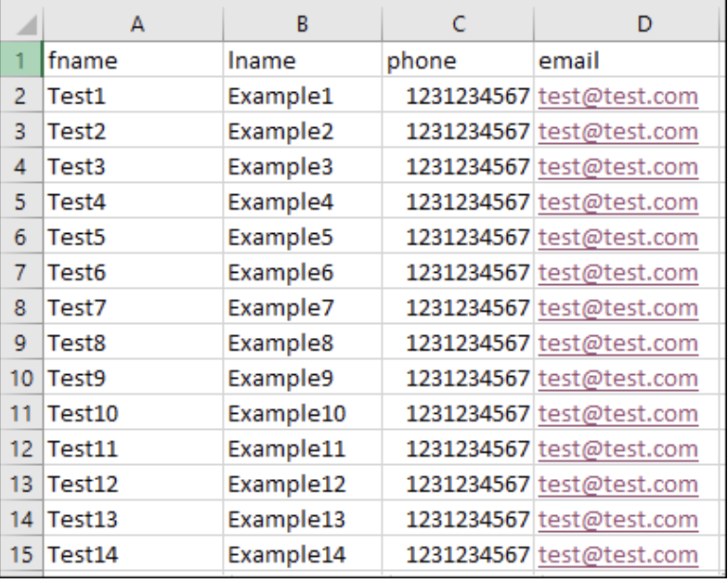The height and width of the screenshot is (583, 728).
Task: Select the Example4 cell
Action: click(303, 201)
